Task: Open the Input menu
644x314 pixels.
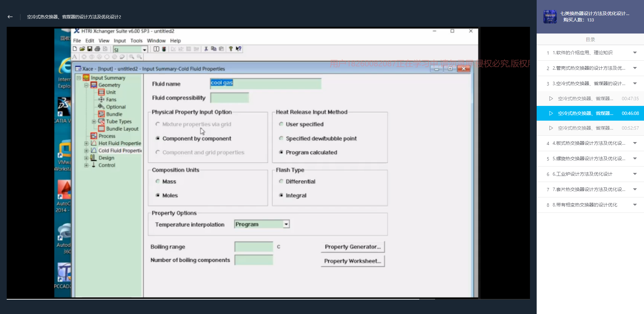Action: pos(119,41)
